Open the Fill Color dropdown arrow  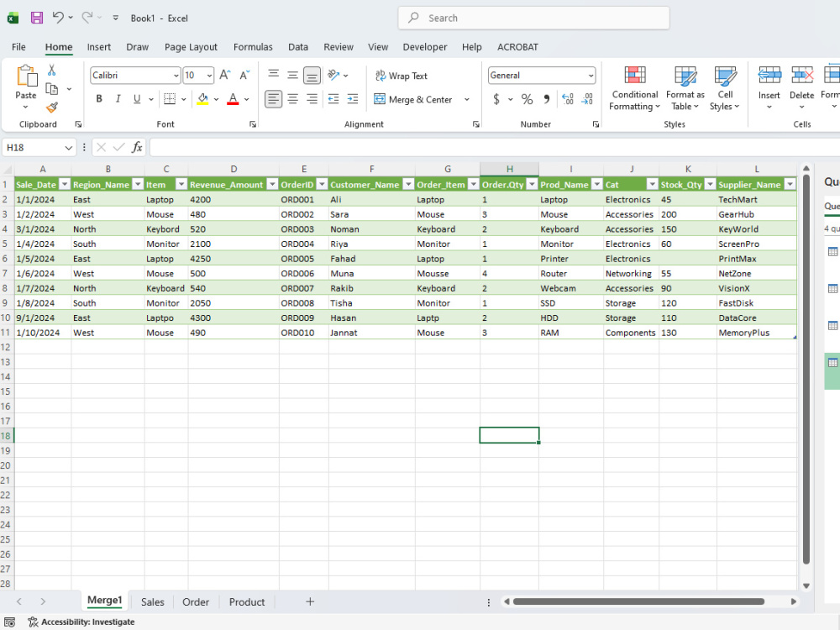point(218,99)
